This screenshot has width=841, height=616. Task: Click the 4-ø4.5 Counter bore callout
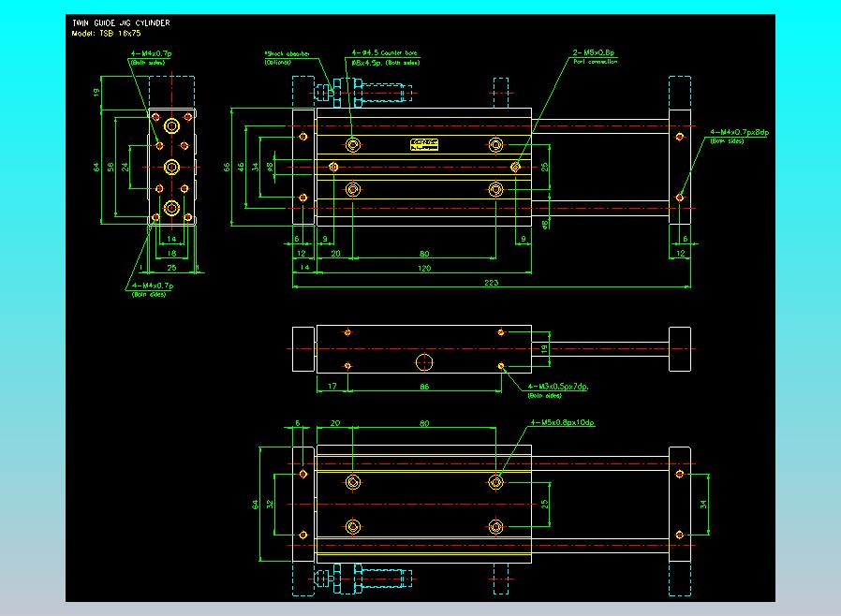point(386,53)
